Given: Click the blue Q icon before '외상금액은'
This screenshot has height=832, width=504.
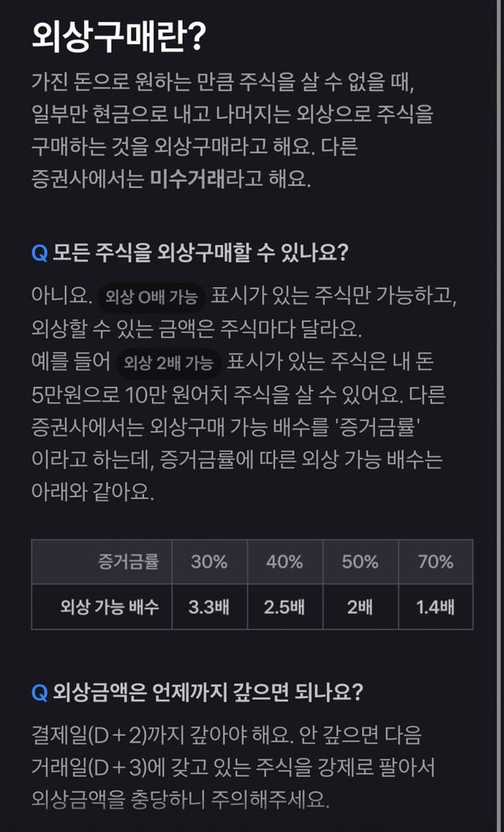Looking at the screenshot, I should coord(39,693).
